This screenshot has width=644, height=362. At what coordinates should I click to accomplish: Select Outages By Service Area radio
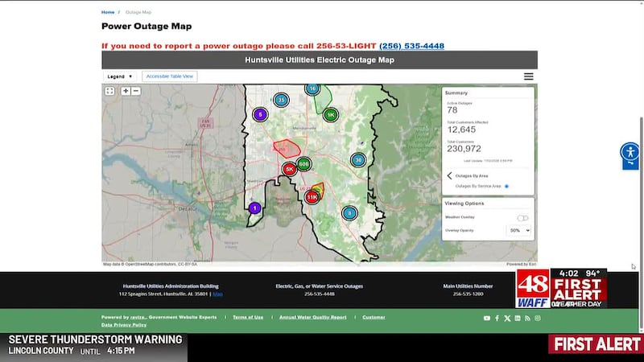[506, 187]
